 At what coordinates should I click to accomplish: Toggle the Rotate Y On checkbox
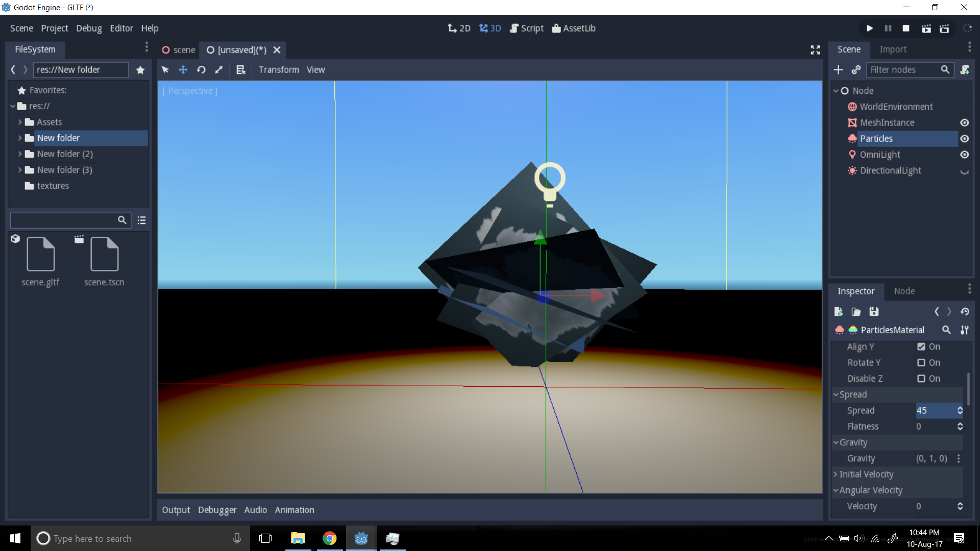[921, 363]
